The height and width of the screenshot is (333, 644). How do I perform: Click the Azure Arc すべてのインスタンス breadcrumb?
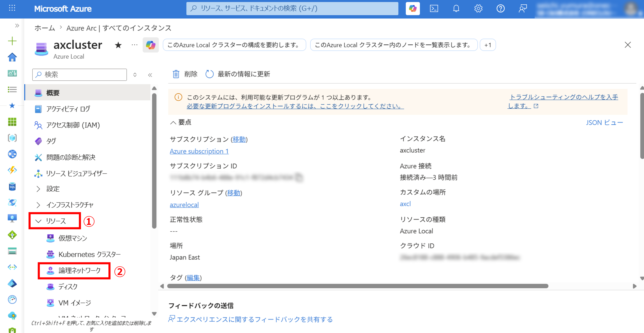pos(119,28)
